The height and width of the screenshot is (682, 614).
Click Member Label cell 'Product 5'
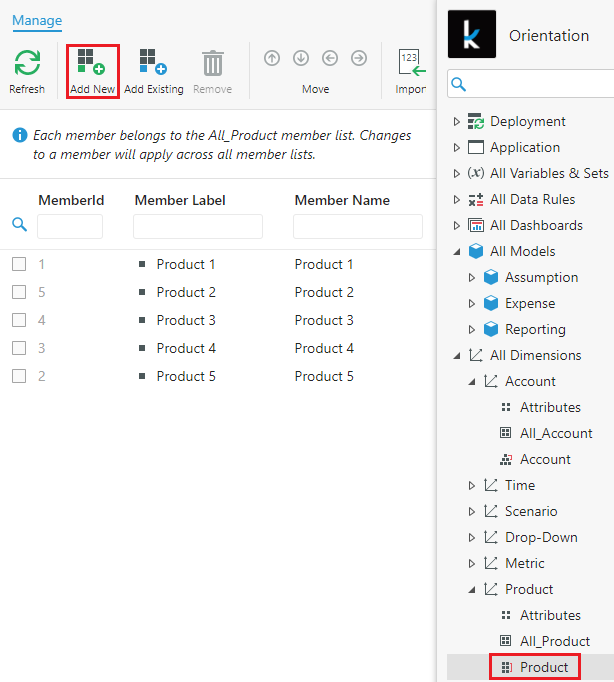coord(186,376)
